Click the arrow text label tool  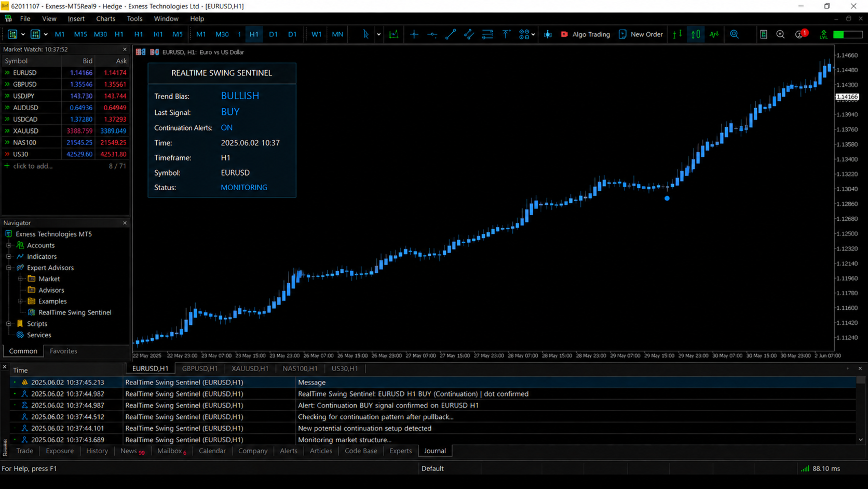coord(506,34)
